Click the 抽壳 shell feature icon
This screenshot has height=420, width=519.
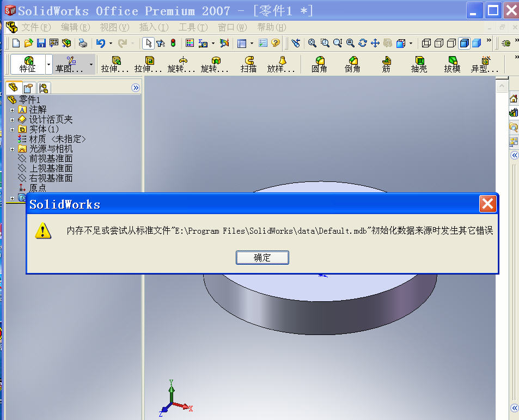(x=419, y=64)
